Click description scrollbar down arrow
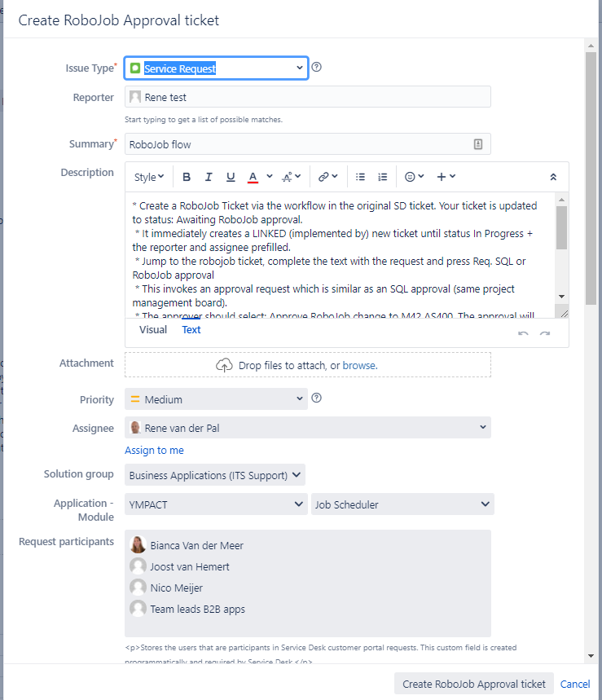 coord(562,297)
